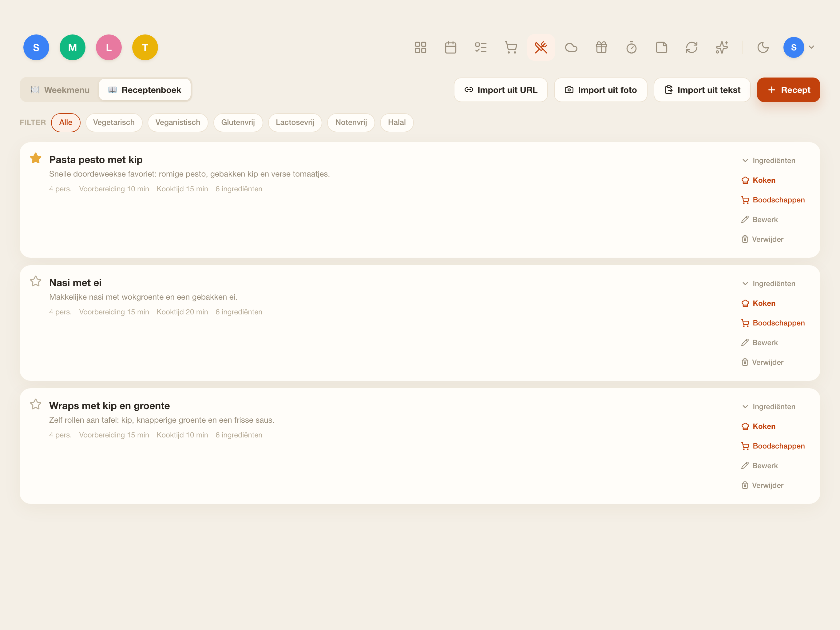This screenshot has height=630, width=840.
Task: Toggle the Vegetarisch filter
Action: [x=114, y=122]
